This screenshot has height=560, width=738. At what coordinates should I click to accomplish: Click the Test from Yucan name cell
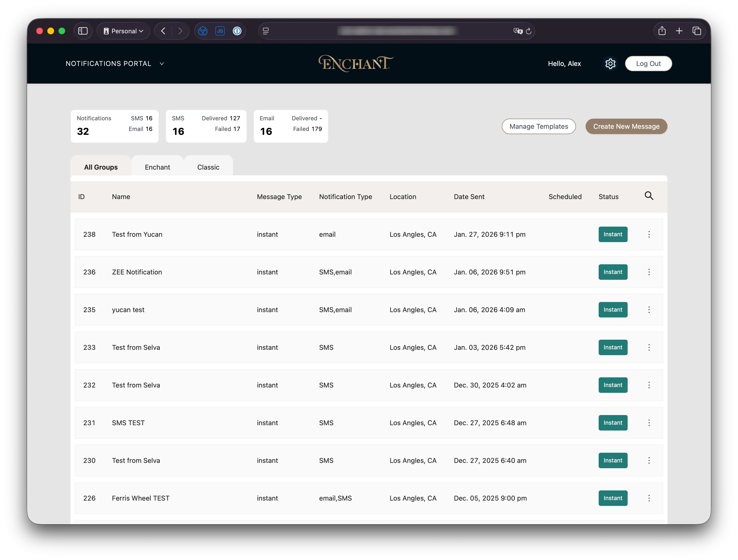[x=137, y=234]
